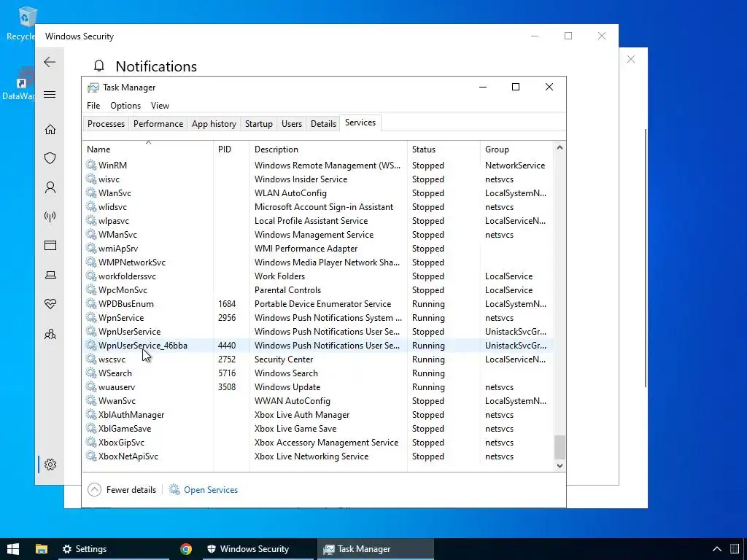Image resolution: width=747 pixels, height=560 pixels.
Task: Show hidden system tray icons
Action: click(716, 549)
